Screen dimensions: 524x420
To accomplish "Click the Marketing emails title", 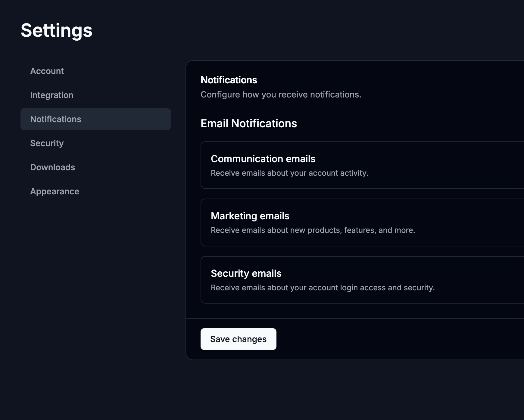I will (250, 216).
